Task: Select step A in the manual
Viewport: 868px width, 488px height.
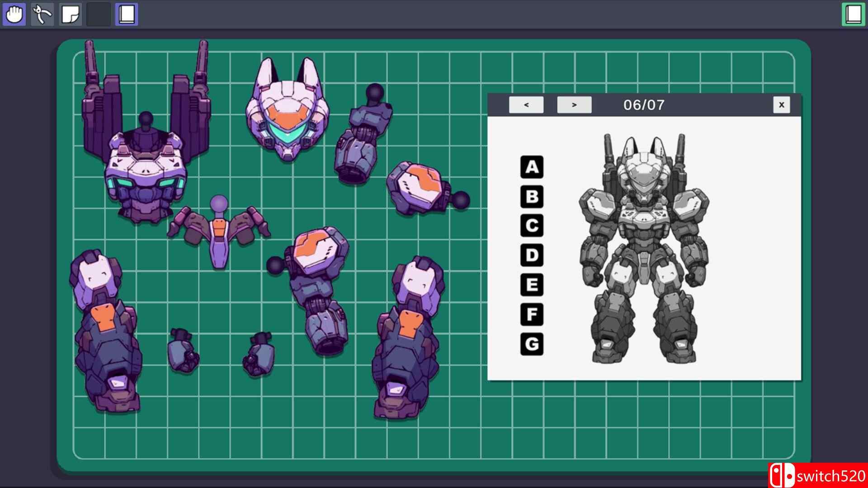Action: click(532, 167)
